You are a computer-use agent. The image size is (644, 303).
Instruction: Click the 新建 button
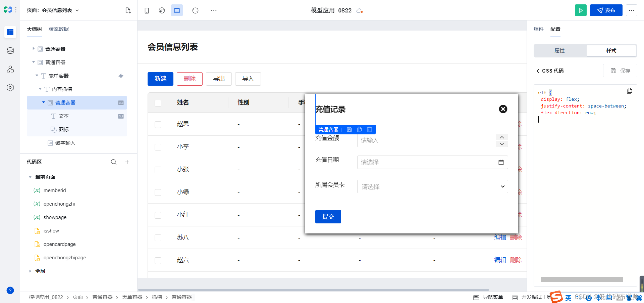click(160, 79)
